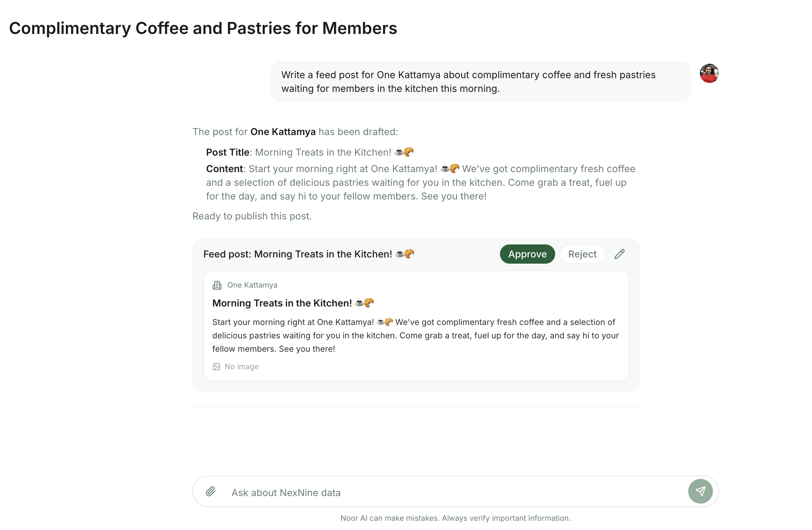Viewport: 812px width, 530px height.
Task: Select the building icon beside One Kattamya
Action: 217,285
